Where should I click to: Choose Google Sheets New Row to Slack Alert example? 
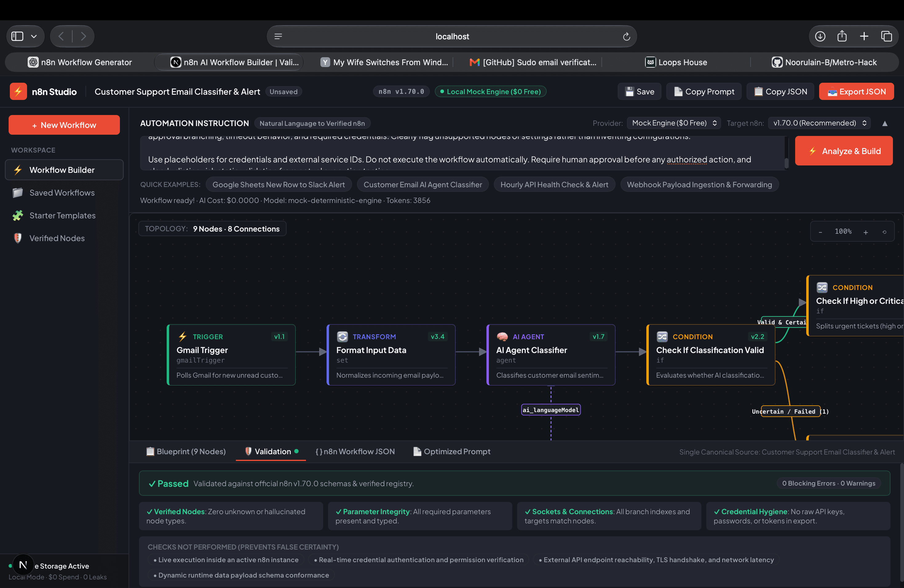278,185
